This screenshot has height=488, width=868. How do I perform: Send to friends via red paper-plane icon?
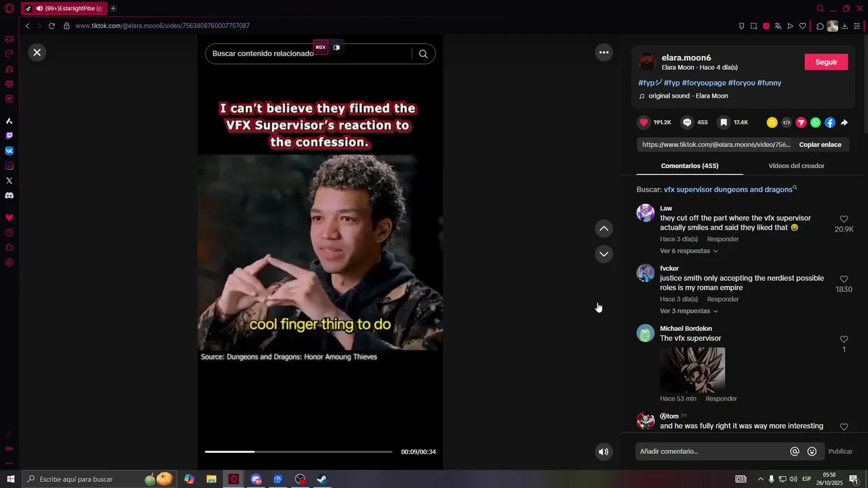coord(801,123)
